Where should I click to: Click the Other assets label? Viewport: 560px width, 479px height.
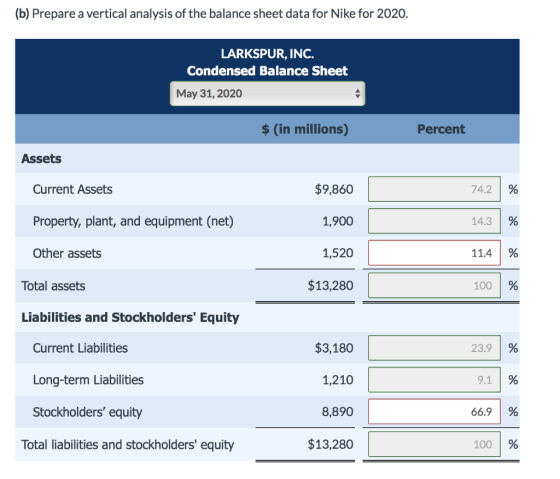(x=67, y=253)
